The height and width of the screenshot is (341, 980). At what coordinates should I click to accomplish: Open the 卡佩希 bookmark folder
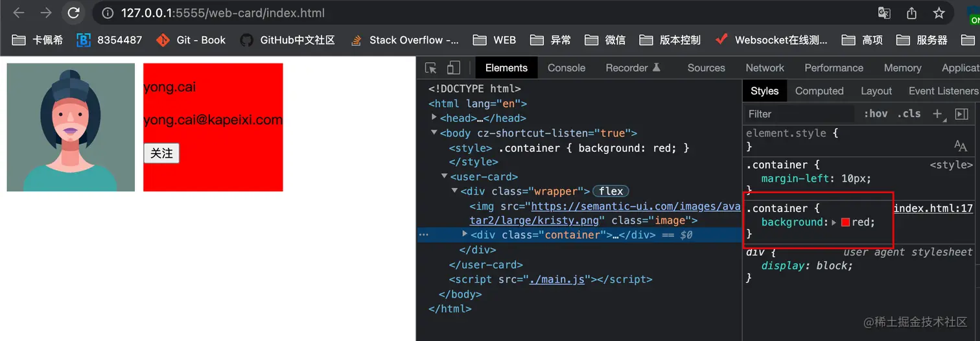(38, 40)
